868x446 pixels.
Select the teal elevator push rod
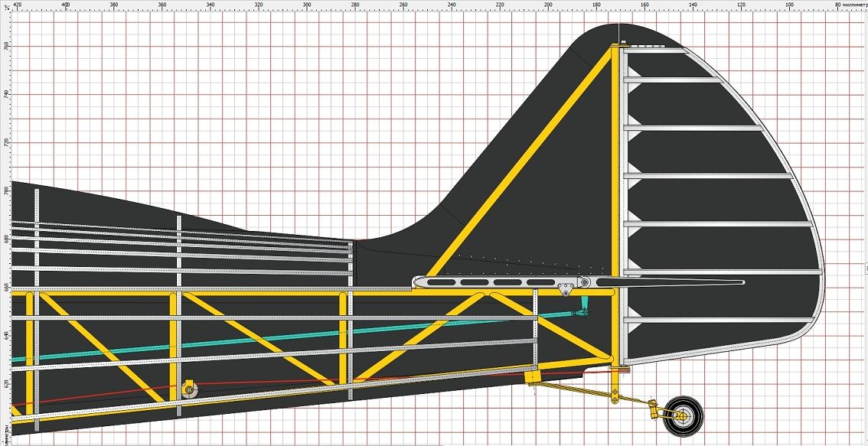tap(306, 337)
